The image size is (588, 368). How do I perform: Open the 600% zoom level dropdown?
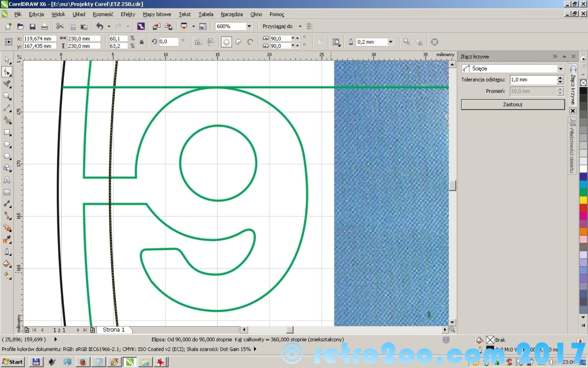(x=249, y=26)
